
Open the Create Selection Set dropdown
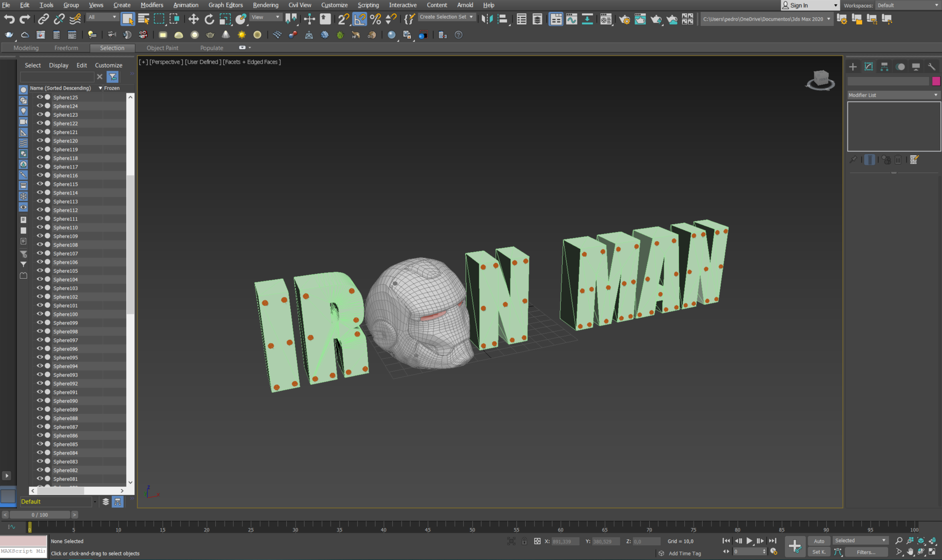[446, 17]
